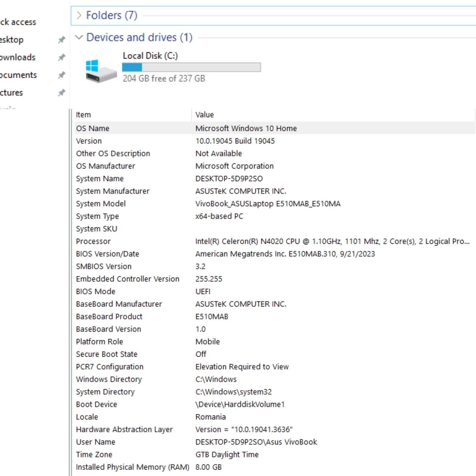Select the Platform Role row
This screenshot has height=476, width=476.
(x=275, y=341)
